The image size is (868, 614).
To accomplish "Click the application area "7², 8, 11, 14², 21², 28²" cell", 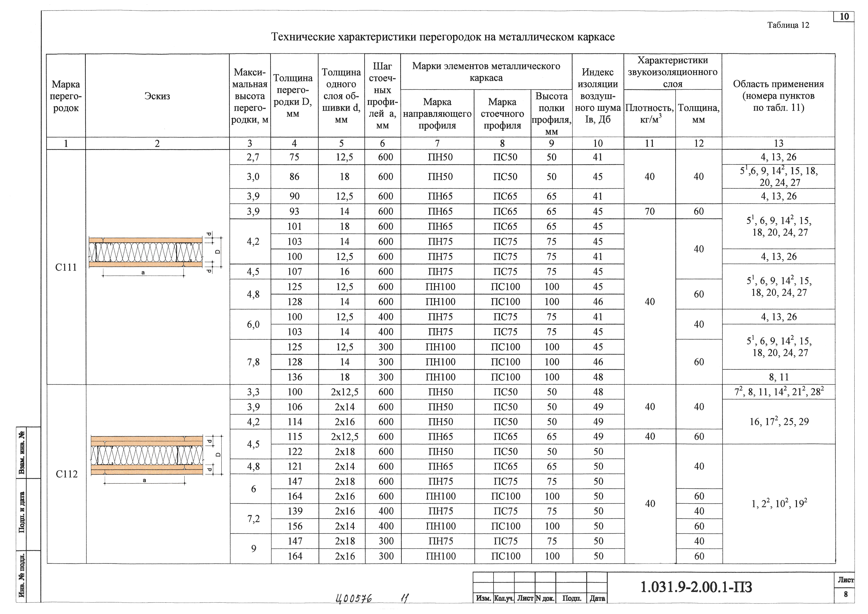I will (x=779, y=392).
